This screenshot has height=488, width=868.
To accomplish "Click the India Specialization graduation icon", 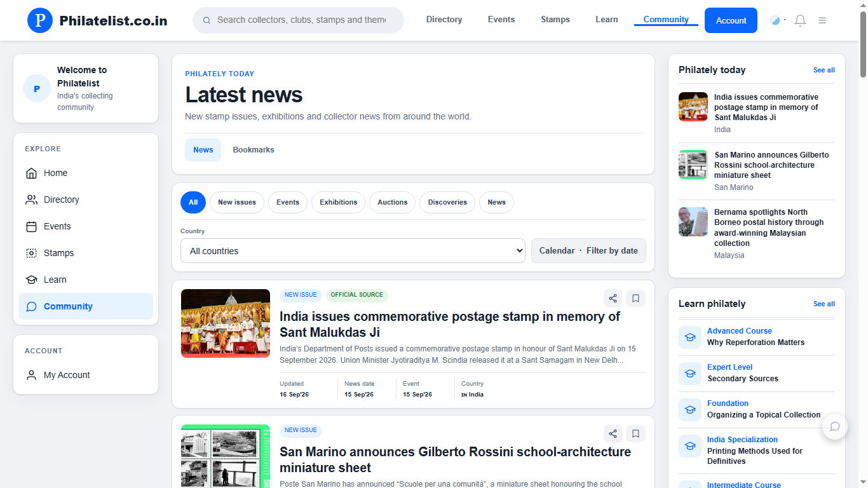I will (690, 445).
